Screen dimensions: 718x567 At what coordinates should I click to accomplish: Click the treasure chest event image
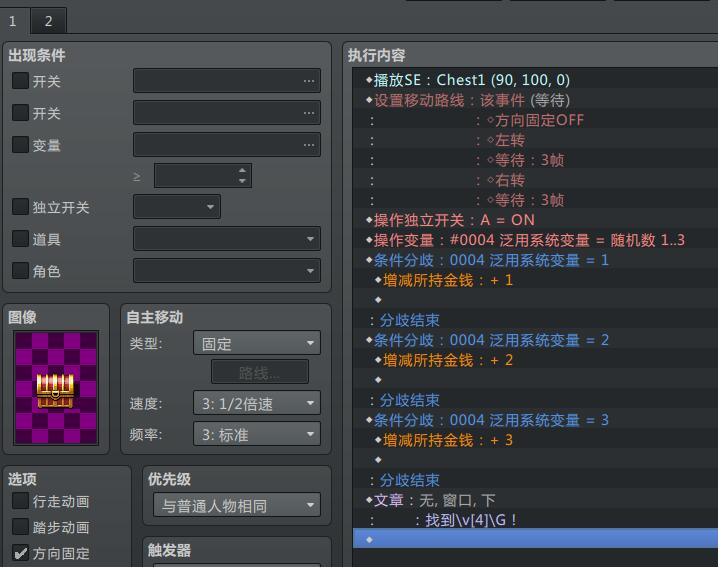(56, 387)
